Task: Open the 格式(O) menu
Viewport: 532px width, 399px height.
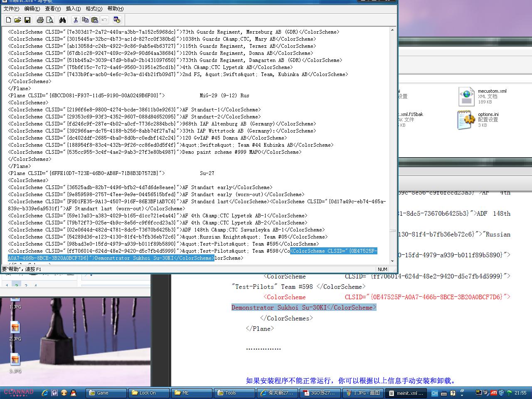Action: 94,8
